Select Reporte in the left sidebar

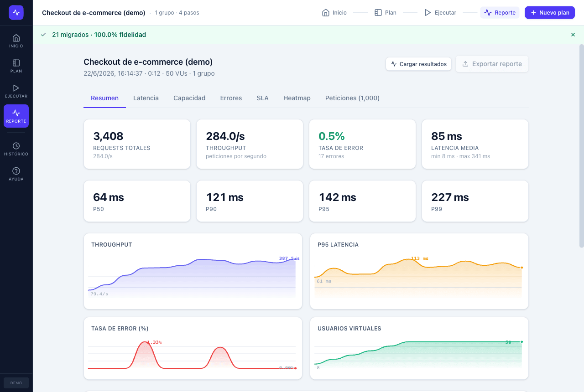point(16,116)
